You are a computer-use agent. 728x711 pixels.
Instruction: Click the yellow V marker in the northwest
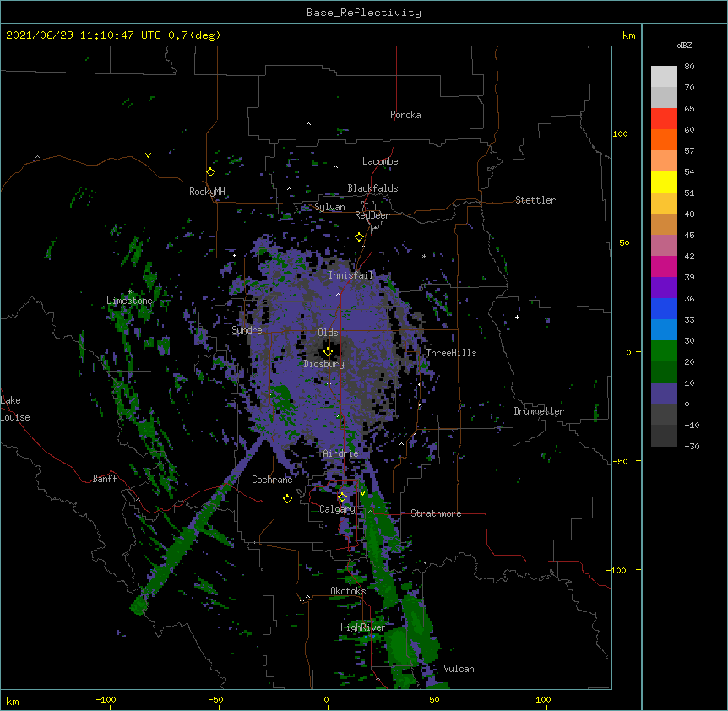(x=148, y=155)
